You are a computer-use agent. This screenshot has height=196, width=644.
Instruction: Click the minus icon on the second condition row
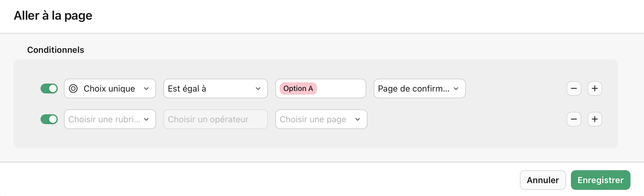click(x=574, y=119)
